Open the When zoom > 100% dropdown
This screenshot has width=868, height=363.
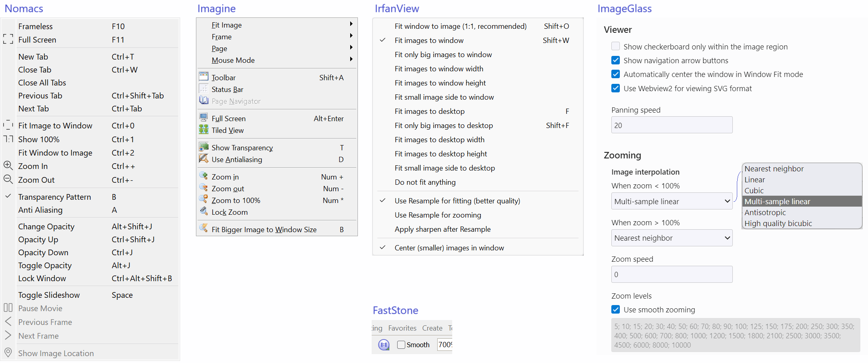tap(671, 238)
